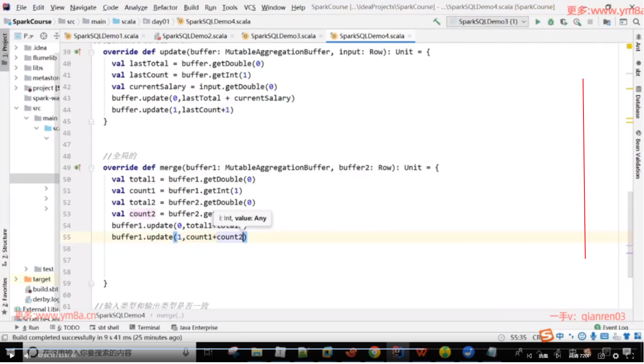Click the gray Stop button in toolbar
This screenshot has width=644, height=364.
(590, 22)
